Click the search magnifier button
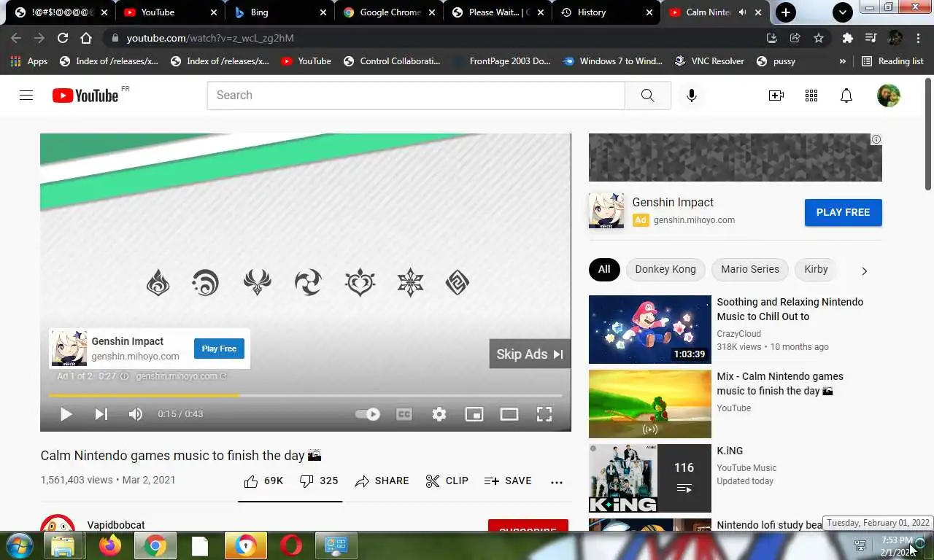This screenshot has height=560, width=934. pyautogui.click(x=648, y=96)
